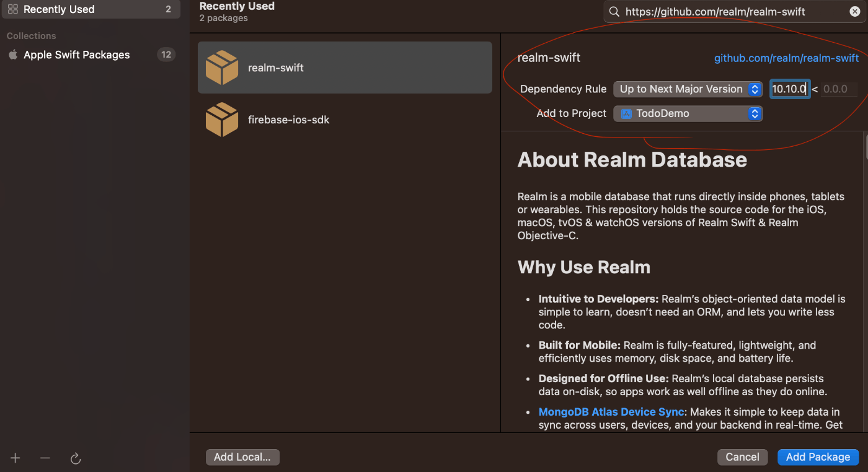
Task: Click the plus icon to add a collection
Action: [15, 458]
